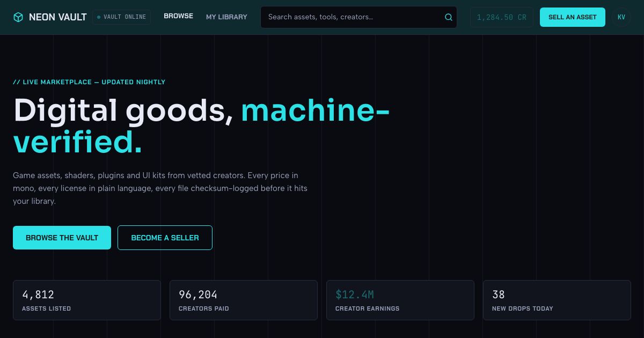Select the 38 New Drops Today card
644x338 pixels.
coord(557,300)
